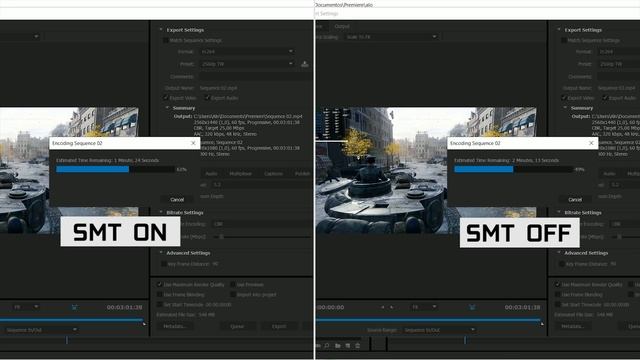640x360 pixels.
Task: Collapse Advanced Settings section, SMT ON window
Action: 161,253
